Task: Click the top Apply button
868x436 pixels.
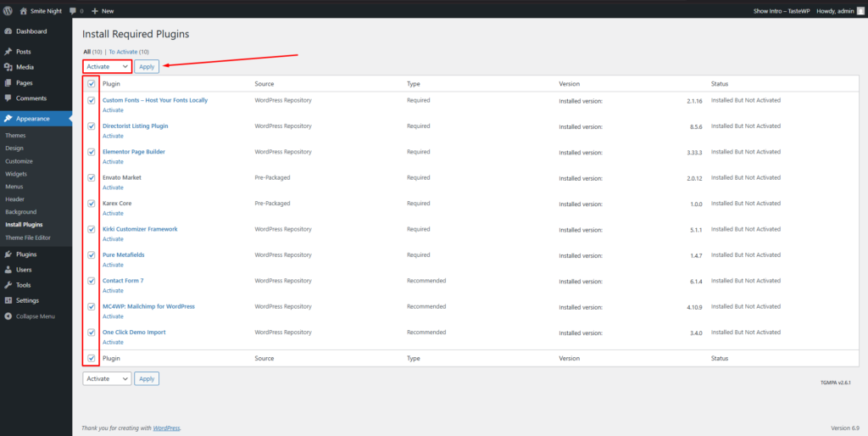Action: pos(147,66)
